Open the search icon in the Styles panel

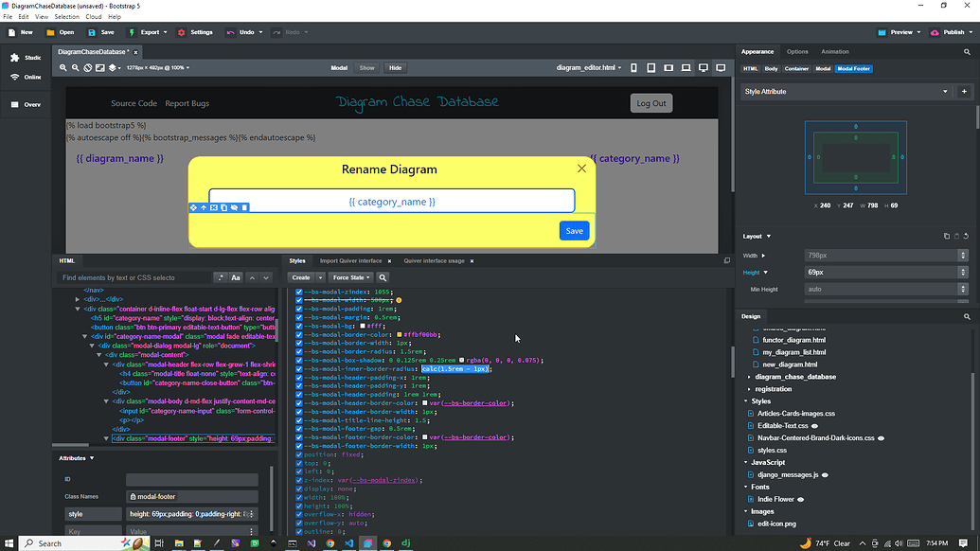(383, 276)
